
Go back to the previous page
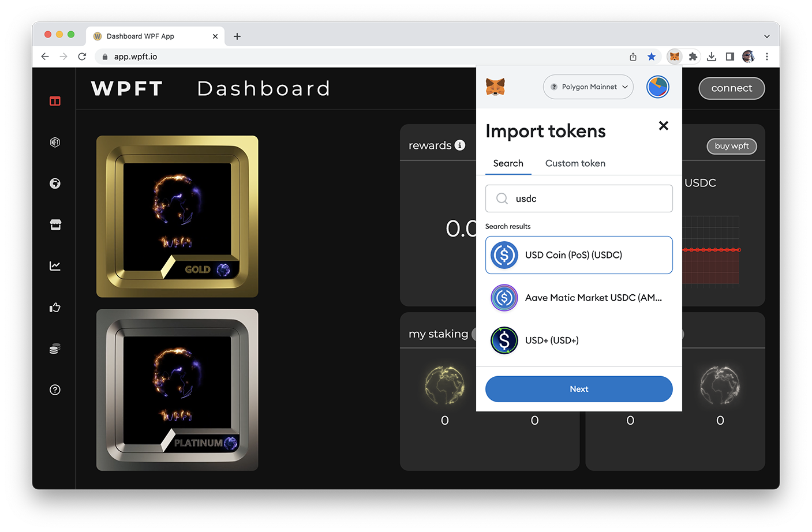click(x=45, y=56)
